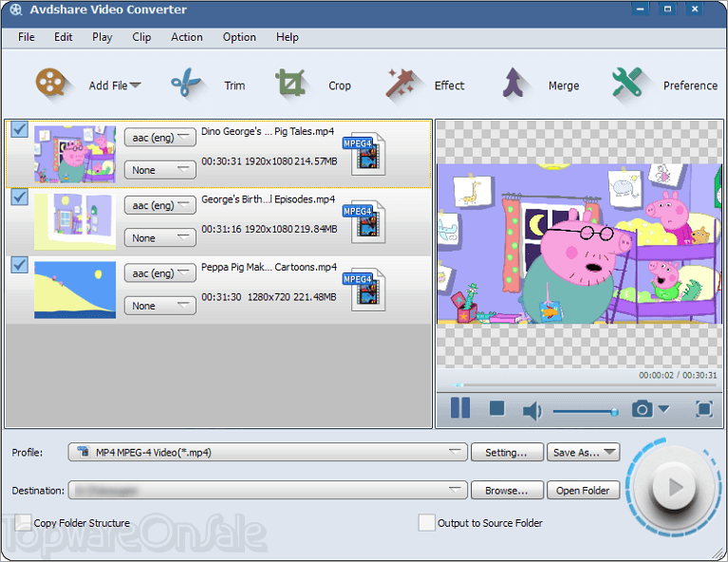Select George's Birth Episodes thumbnail
The image size is (728, 562).
coord(75,221)
